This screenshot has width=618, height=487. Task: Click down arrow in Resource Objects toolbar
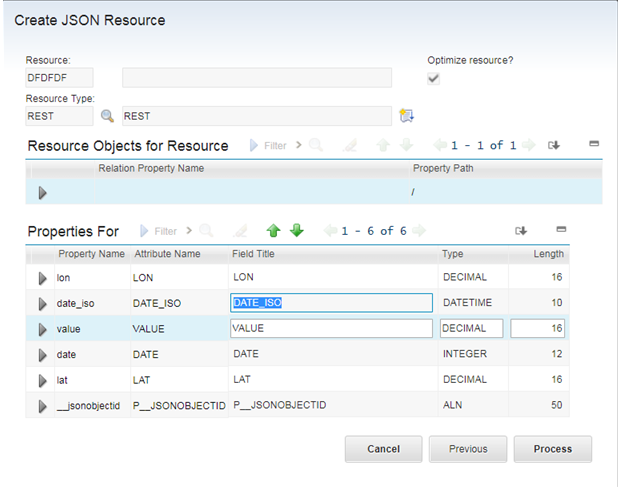tap(406, 145)
